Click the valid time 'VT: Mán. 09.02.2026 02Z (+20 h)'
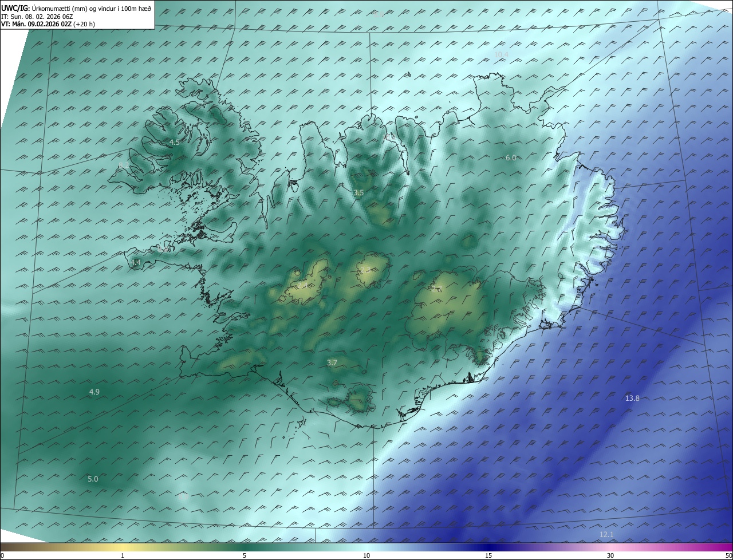The width and height of the screenshot is (733, 560). coord(48,24)
